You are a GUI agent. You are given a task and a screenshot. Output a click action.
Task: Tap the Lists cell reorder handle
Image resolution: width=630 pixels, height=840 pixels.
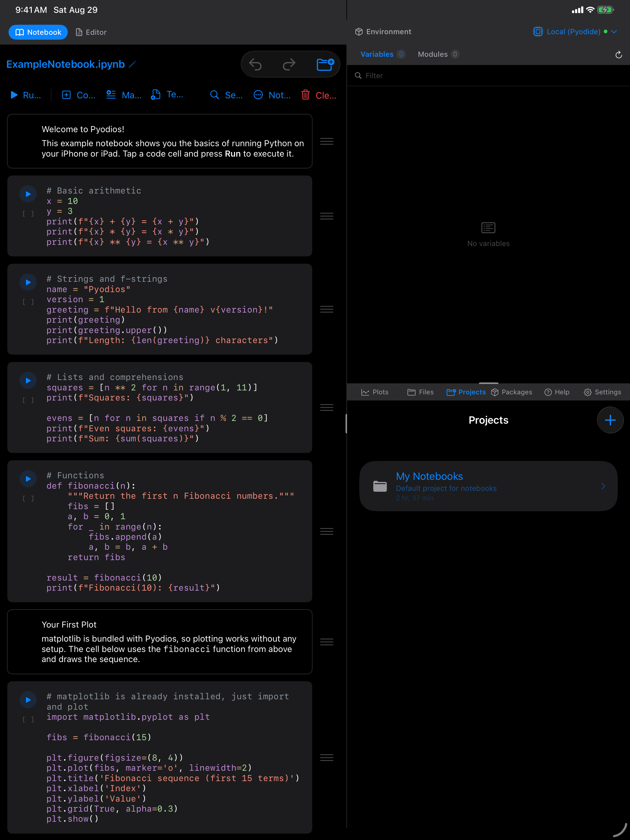327,407
